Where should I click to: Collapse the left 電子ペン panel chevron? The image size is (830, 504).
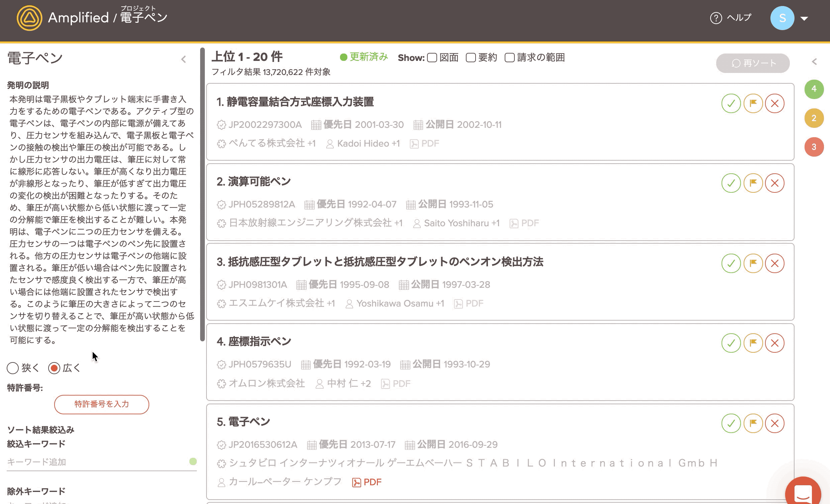click(x=184, y=59)
